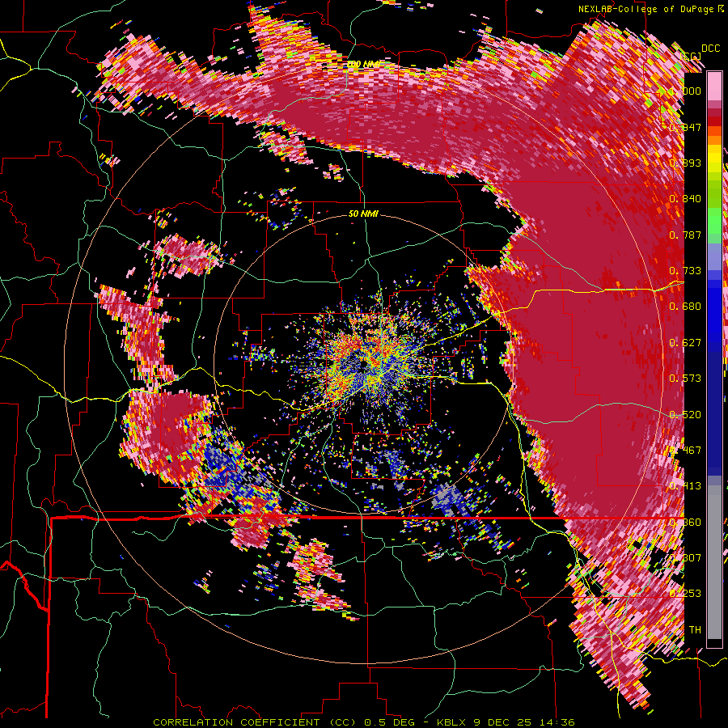728x728 pixels.
Task: Select the 0.680 legend value
Action: pyautogui.click(x=685, y=306)
